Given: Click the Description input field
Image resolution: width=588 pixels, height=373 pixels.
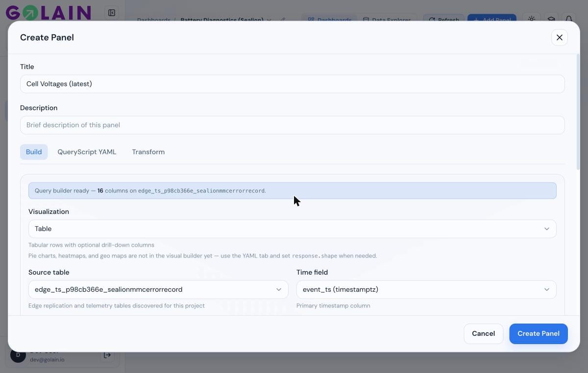Looking at the screenshot, I should click(x=292, y=125).
